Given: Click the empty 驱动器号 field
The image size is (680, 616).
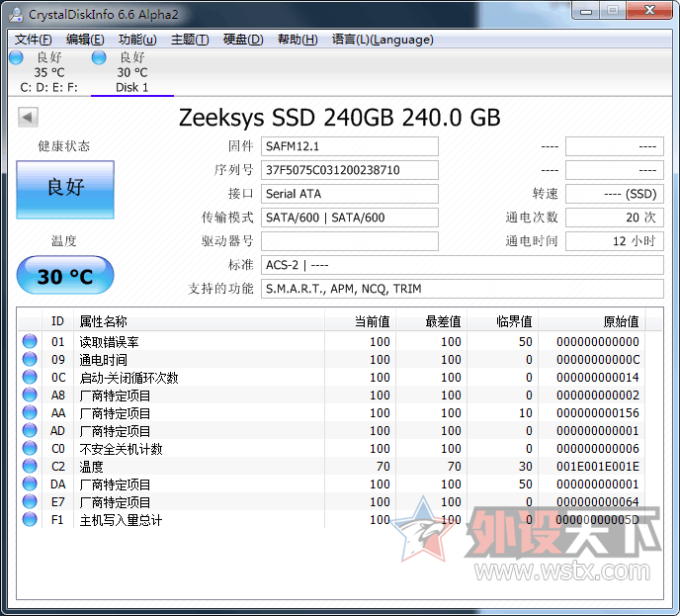Looking at the screenshot, I should coord(350,241).
